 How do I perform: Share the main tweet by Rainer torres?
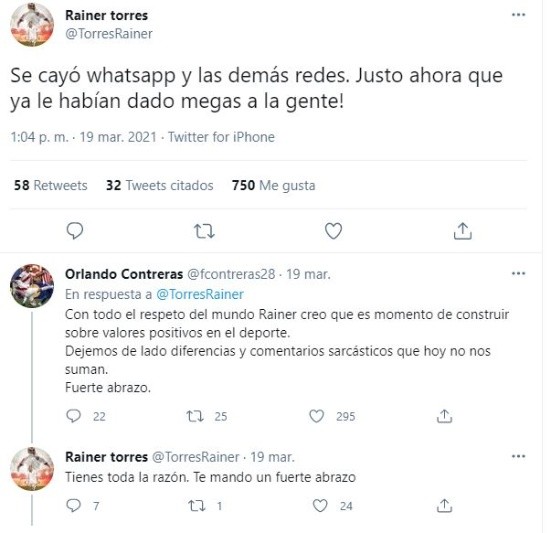pyautogui.click(x=462, y=231)
